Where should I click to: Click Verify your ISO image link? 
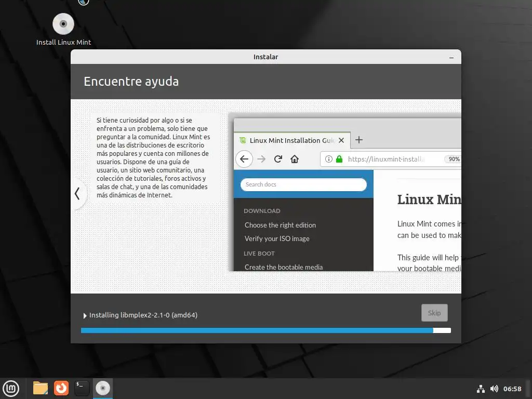click(277, 238)
